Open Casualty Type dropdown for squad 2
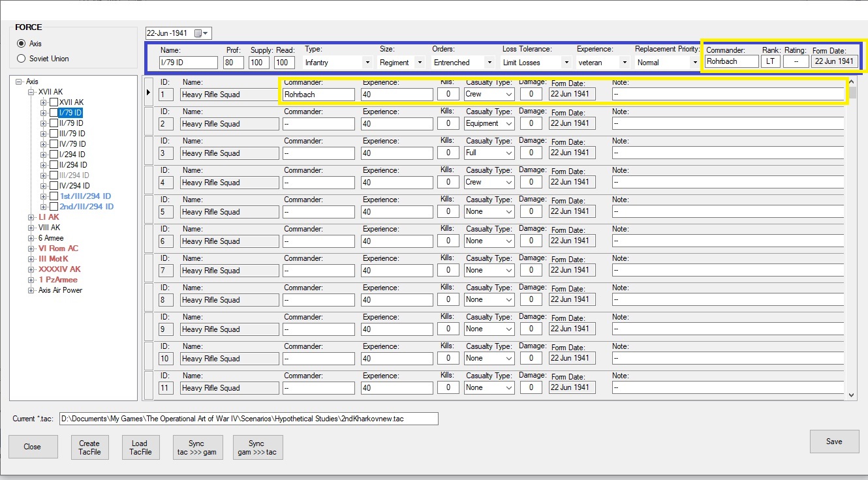868x480 pixels. tap(508, 124)
